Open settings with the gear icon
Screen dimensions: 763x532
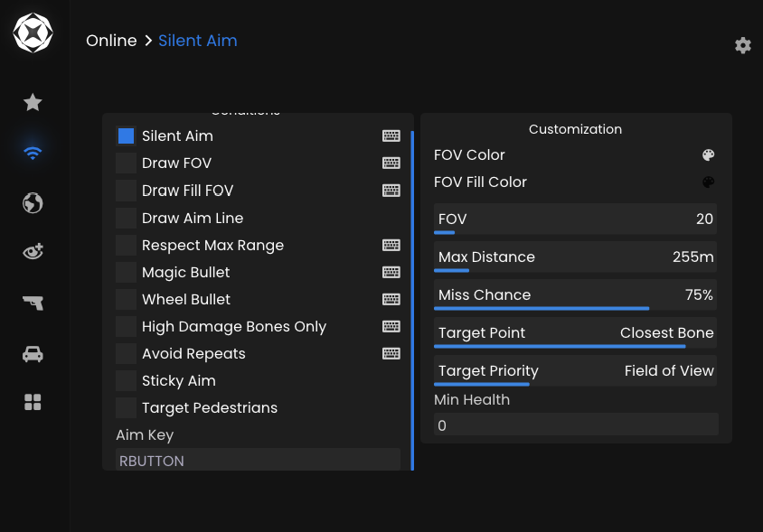click(742, 45)
